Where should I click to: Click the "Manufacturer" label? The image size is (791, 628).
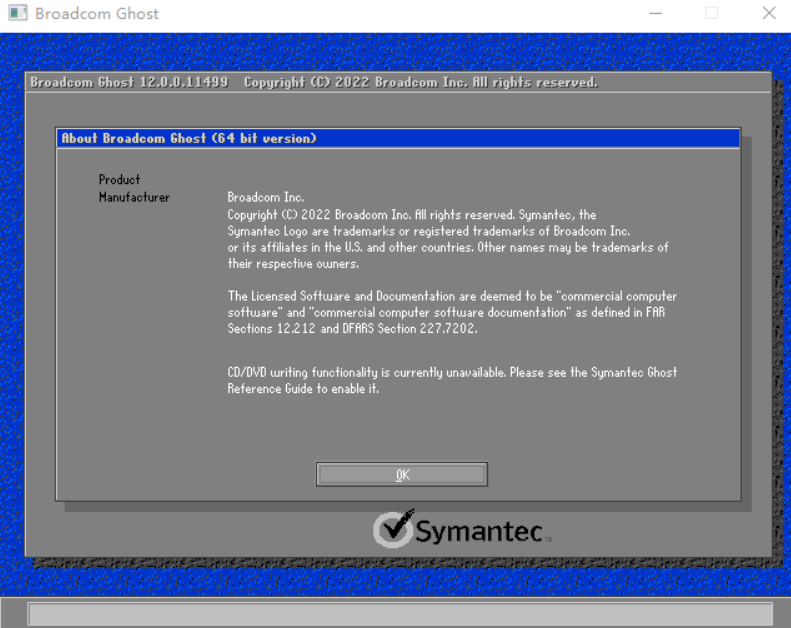pos(134,197)
